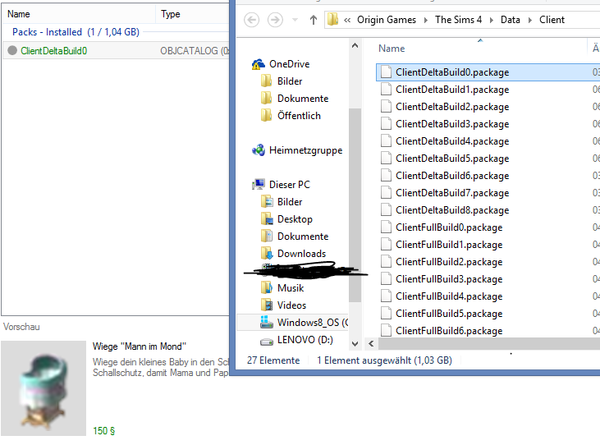
Task: Open Dokumente folder under Dieser PC
Action: (303, 236)
